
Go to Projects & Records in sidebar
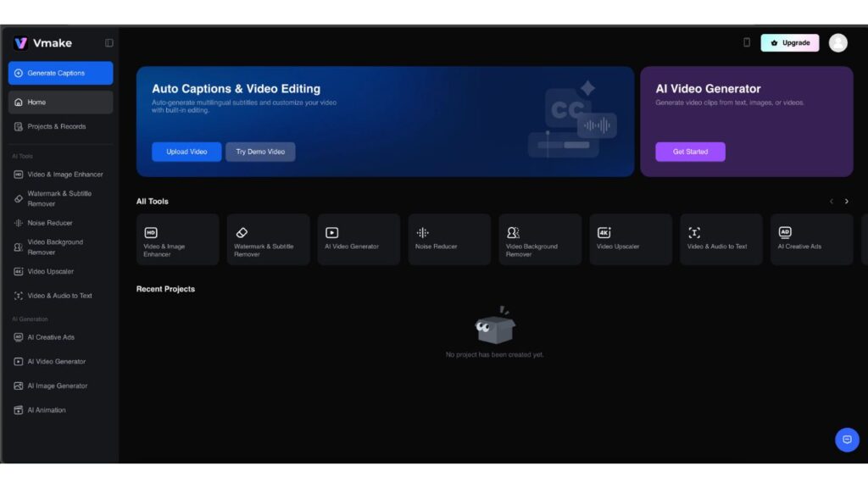coord(56,126)
